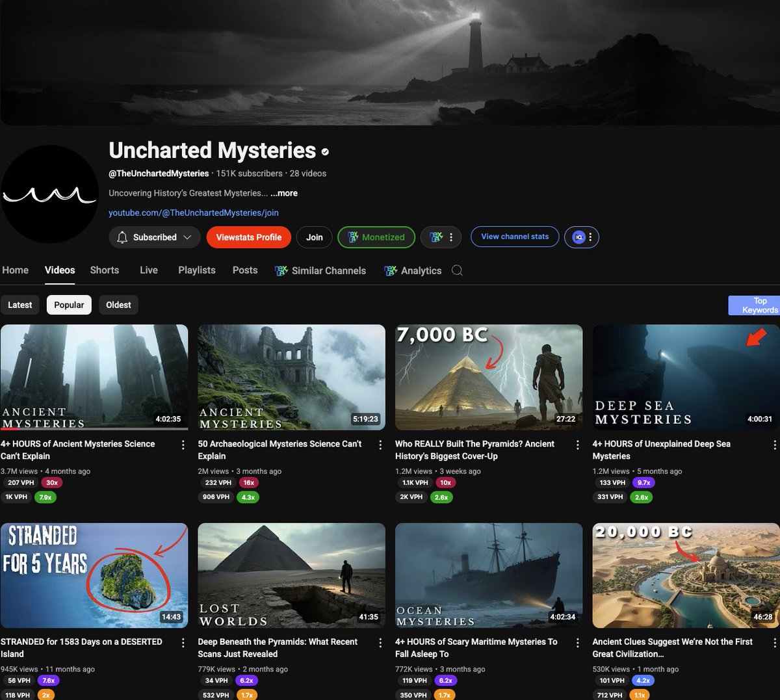Toggle the green Monetized status badge
This screenshot has height=700, width=780.
(376, 237)
